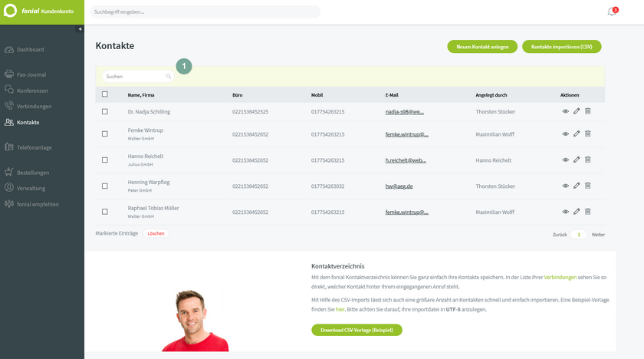Edit Femke Wintrup contact with pencil icon
The width and height of the screenshot is (644, 359).
(x=577, y=134)
